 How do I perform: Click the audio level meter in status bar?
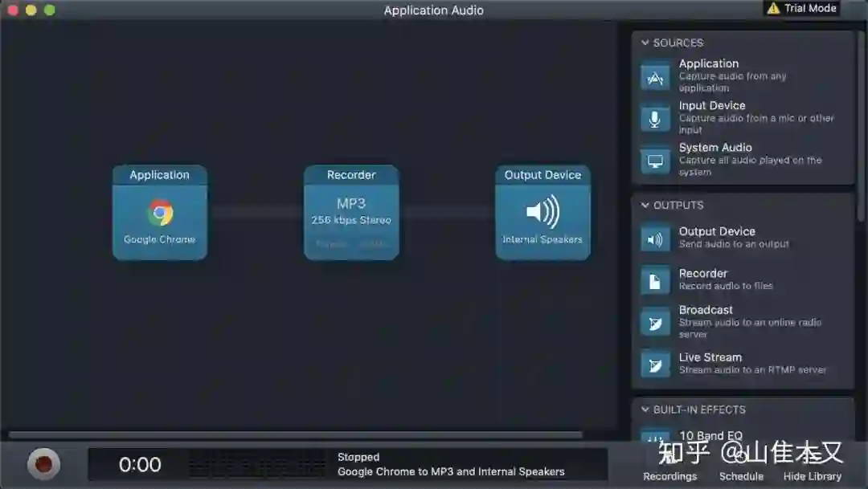[x=257, y=463]
